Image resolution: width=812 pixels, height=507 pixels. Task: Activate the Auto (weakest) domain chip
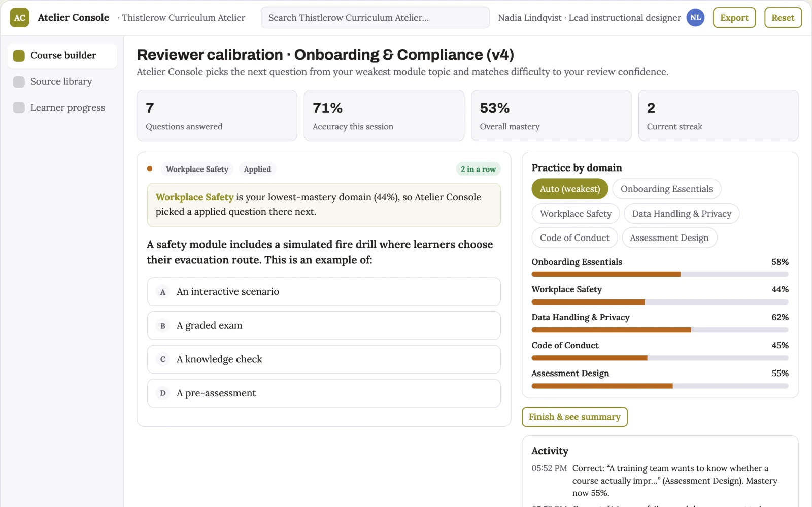[570, 189]
